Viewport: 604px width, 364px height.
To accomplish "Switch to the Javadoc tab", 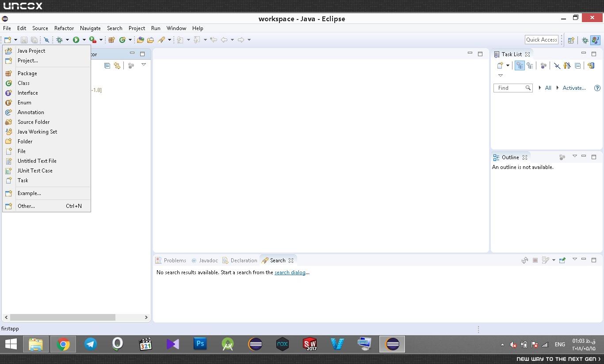I will click(x=204, y=261).
